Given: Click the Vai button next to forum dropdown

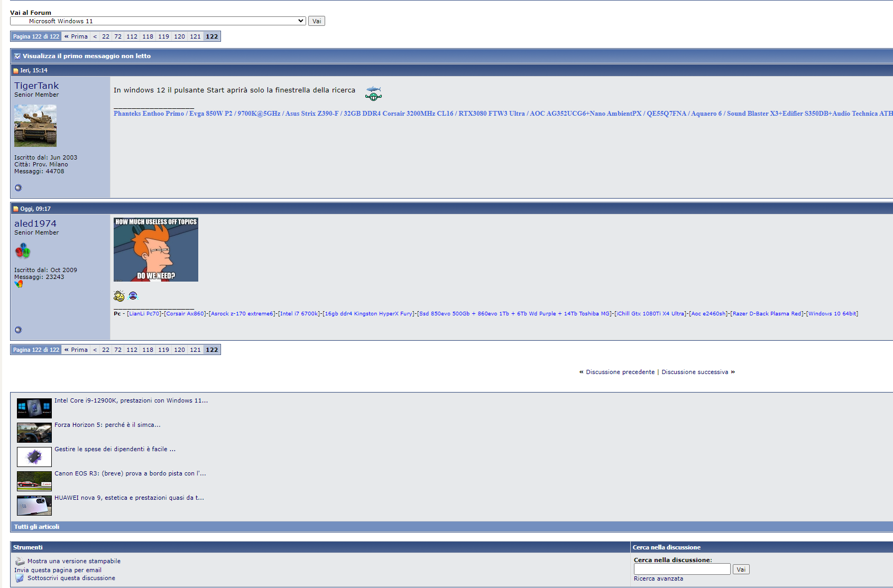Looking at the screenshot, I should pyautogui.click(x=316, y=21).
